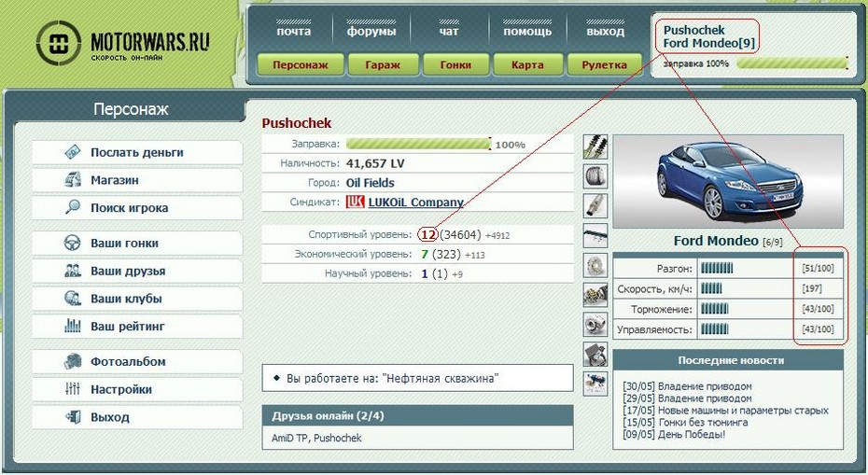This screenshot has width=868, height=475.
Task: Click the camera icon beside Фотоальбом
Action: (x=73, y=361)
